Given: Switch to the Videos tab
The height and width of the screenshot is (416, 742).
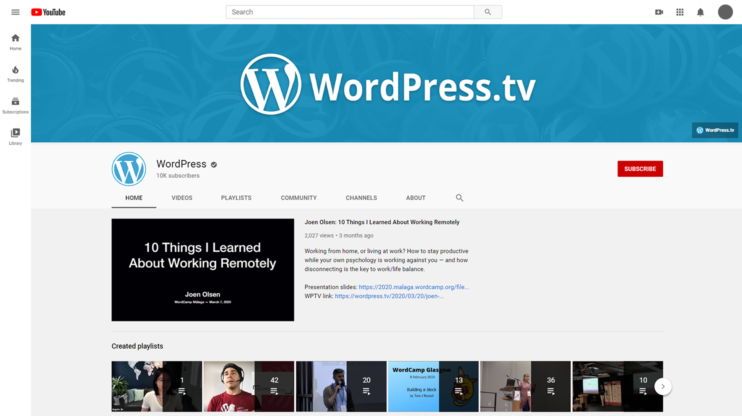Looking at the screenshot, I should 182,198.
